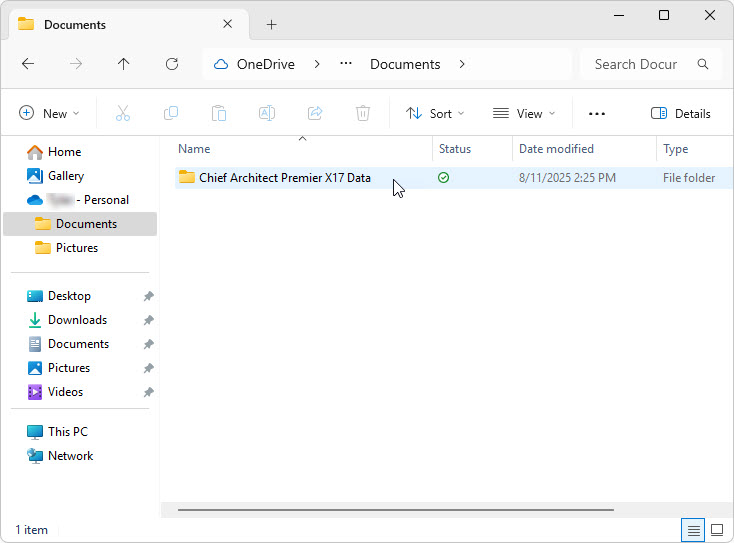Toggle the Details pane
The height and width of the screenshot is (543, 734).
(681, 114)
